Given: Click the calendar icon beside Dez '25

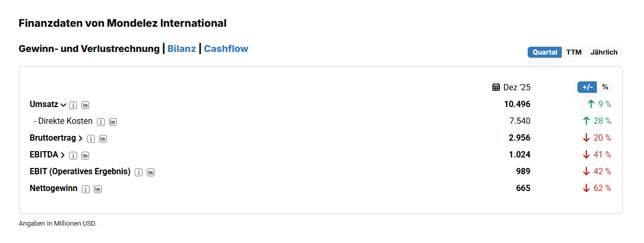Looking at the screenshot, I should point(496,87).
